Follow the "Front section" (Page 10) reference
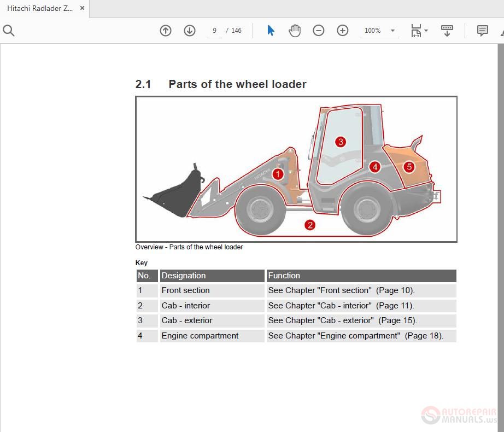Image resolution: width=504 pixels, height=432 pixels. tap(341, 290)
